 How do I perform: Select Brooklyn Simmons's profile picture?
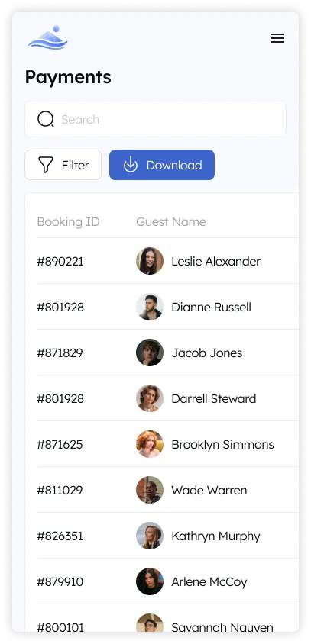[150, 444]
